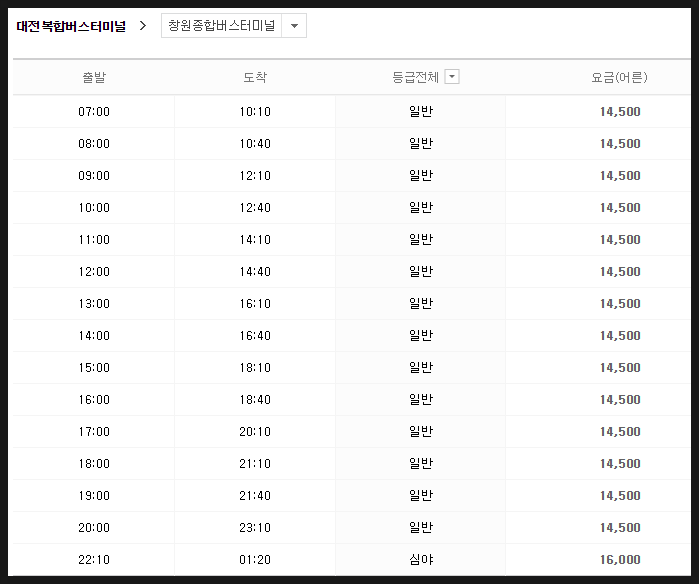The image size is (699, 584).
Task: Select the 07:00 departure row
Action: (x=352, y=111)
